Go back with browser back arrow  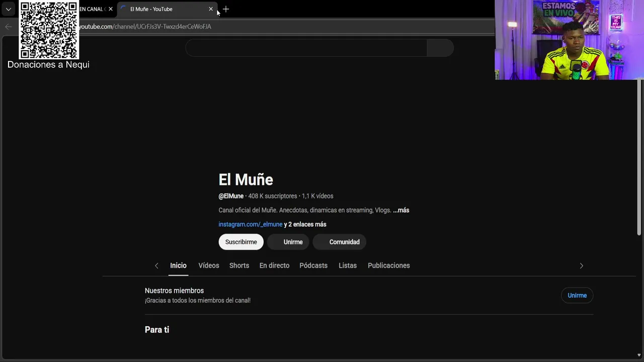point(8,27)
